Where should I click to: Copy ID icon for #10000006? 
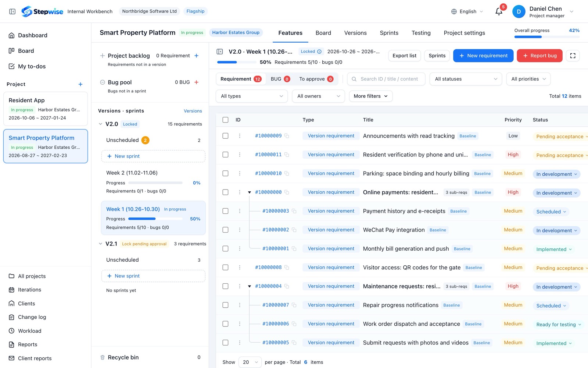pyautogui.click(x=294, y=324)
